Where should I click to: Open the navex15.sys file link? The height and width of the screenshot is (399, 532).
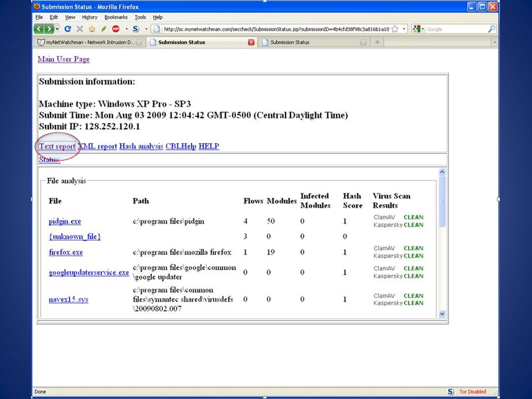click(69, 299)
